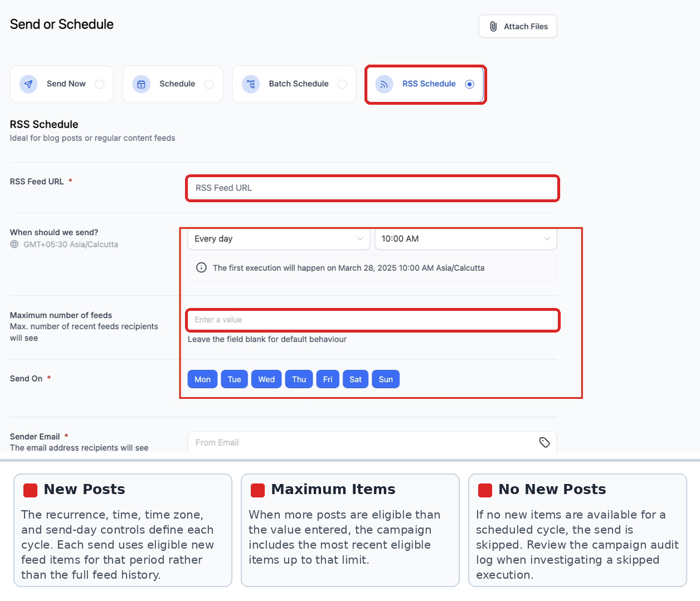
Task: Toggle the Sat send day
Action: (355, 379)
